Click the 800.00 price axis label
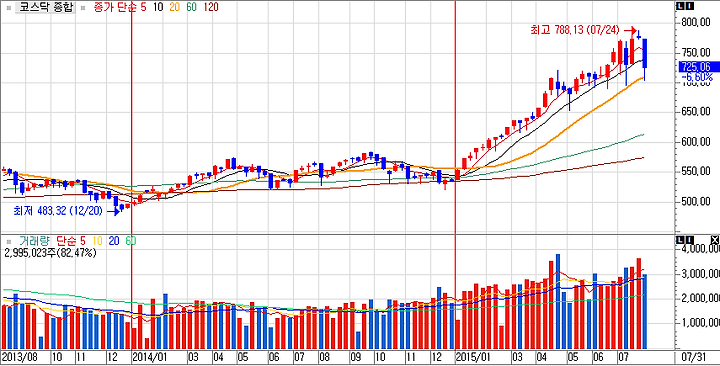 [697, 22]
